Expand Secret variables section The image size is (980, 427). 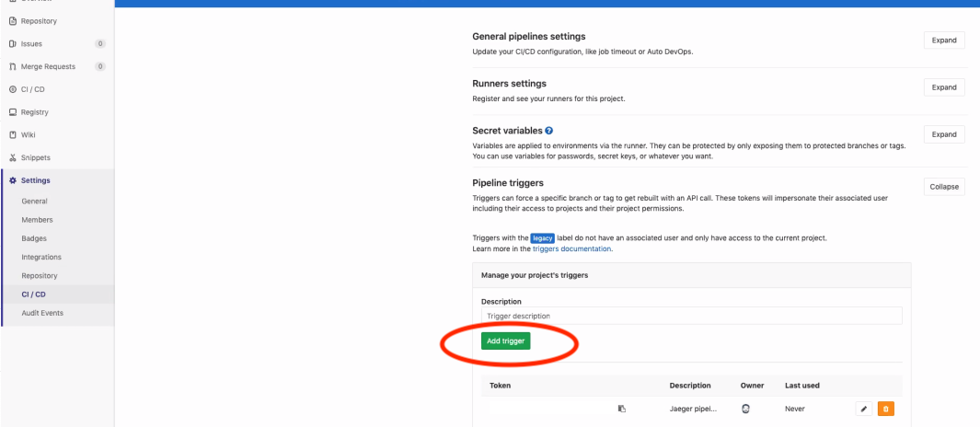click(x=944, y=134)
